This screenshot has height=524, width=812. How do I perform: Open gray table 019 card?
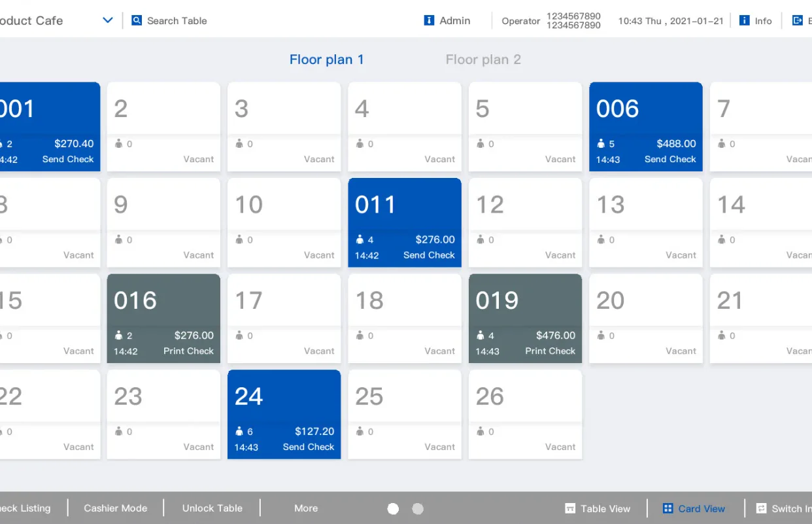[x=525, y=319]
